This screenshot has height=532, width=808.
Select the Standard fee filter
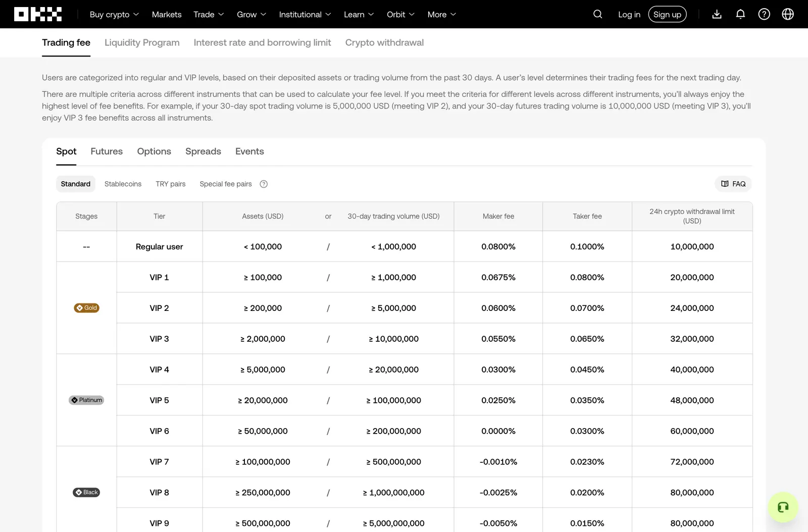pyautogui.click(x=76, y=184)
